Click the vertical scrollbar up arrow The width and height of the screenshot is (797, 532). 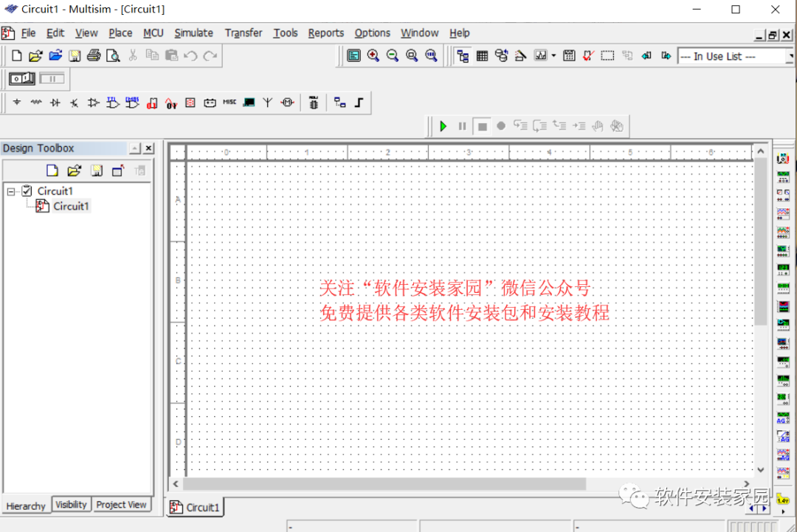760,151
